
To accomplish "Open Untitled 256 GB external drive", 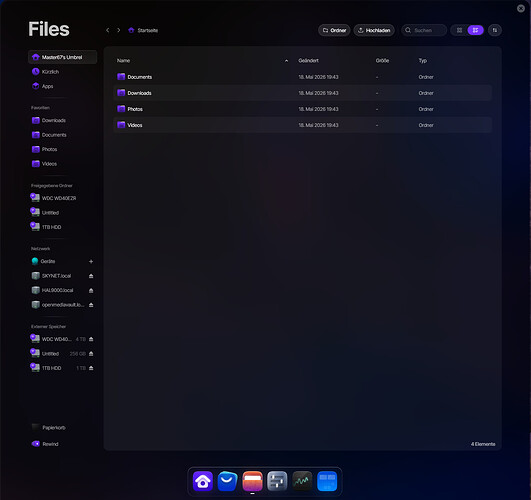I will [x=58, y=354].
